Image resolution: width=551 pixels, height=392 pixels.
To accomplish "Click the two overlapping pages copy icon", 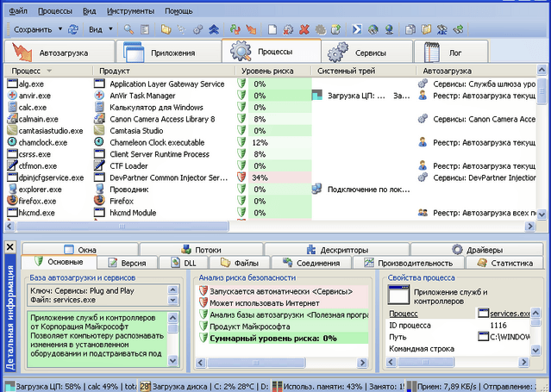I will pos(410,29).
